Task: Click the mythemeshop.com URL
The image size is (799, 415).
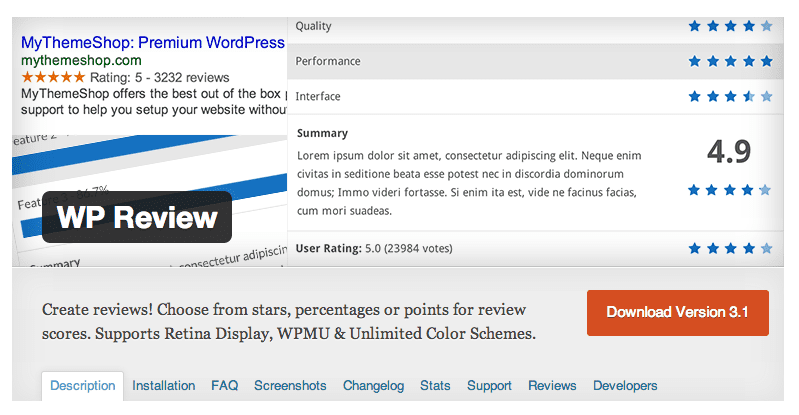Action: pos(81,60)
